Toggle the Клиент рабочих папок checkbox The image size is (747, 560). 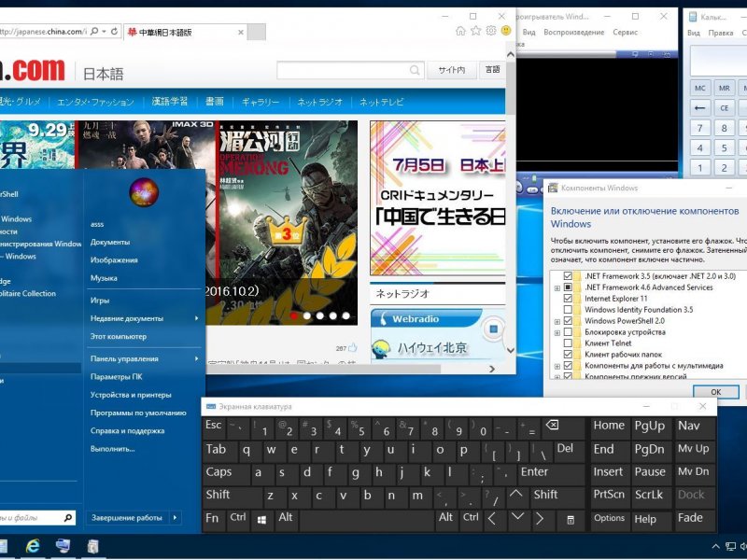(568, 355)
